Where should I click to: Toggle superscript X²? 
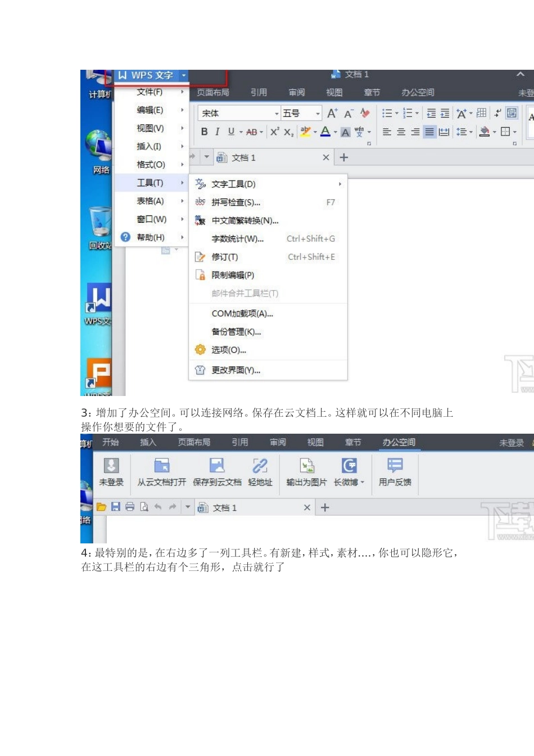274,132
